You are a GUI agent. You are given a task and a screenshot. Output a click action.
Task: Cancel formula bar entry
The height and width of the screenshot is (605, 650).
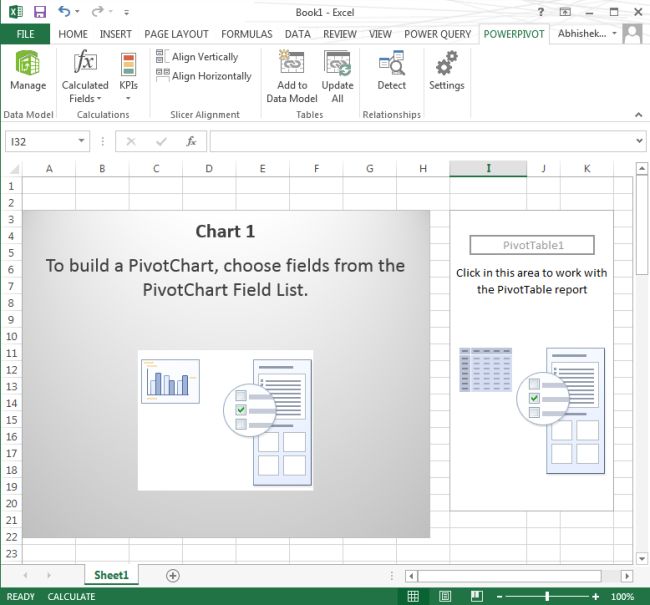[x=131, y=142]
